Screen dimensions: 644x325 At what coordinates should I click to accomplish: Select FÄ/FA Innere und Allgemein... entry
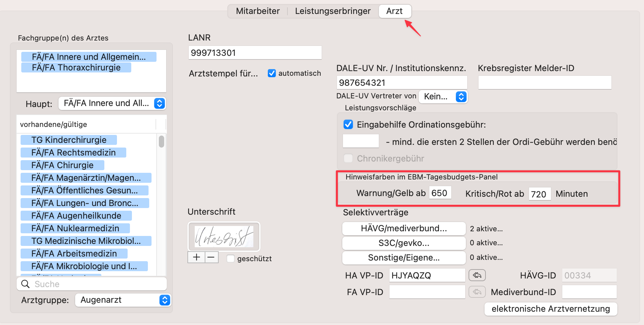click(x=89, y=57)
